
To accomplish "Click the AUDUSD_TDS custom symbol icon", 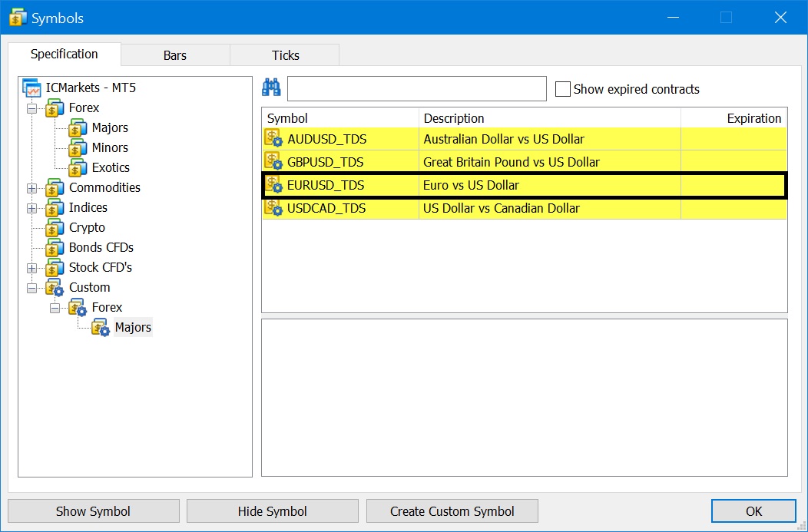I will [273, 138].
